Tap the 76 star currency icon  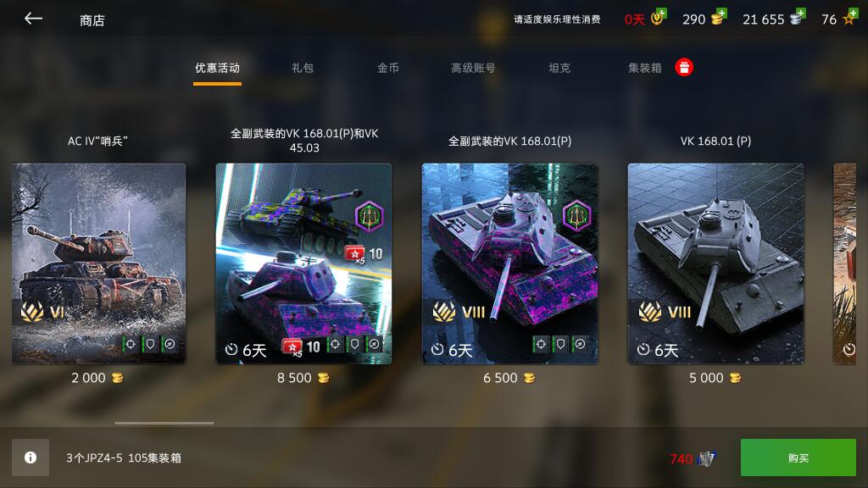849,19
